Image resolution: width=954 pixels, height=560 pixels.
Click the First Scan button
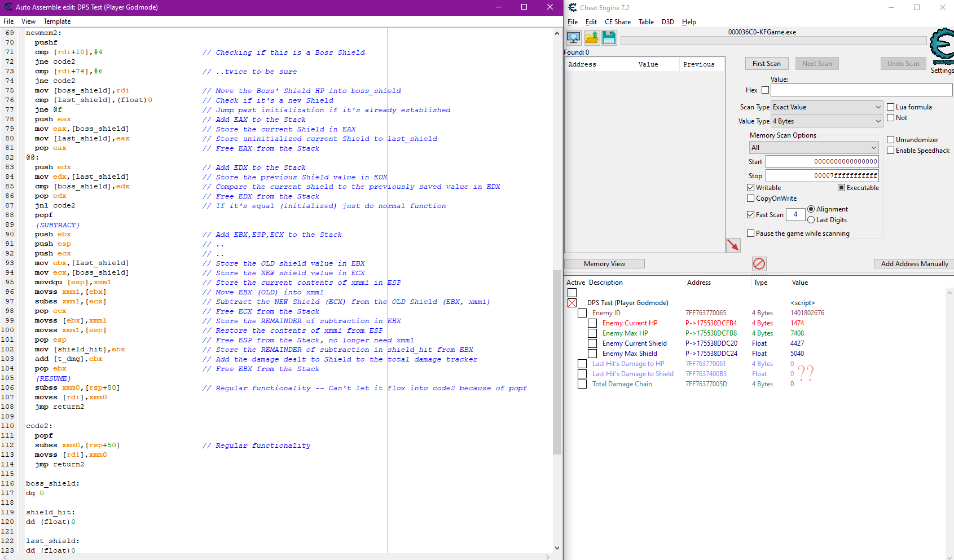coord(767,64)
